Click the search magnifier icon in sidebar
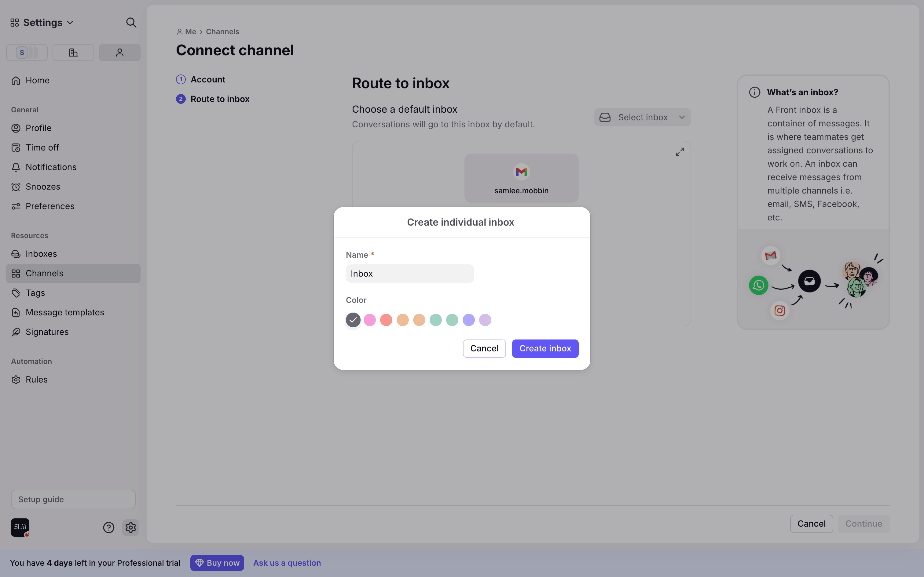This screenshot has width=924, height=577. (x=131, y=23)
